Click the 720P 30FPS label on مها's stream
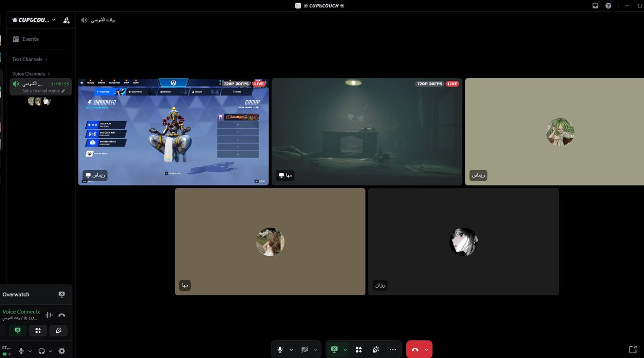Viewport: 644px width, 358px height. tap(429, 84)
